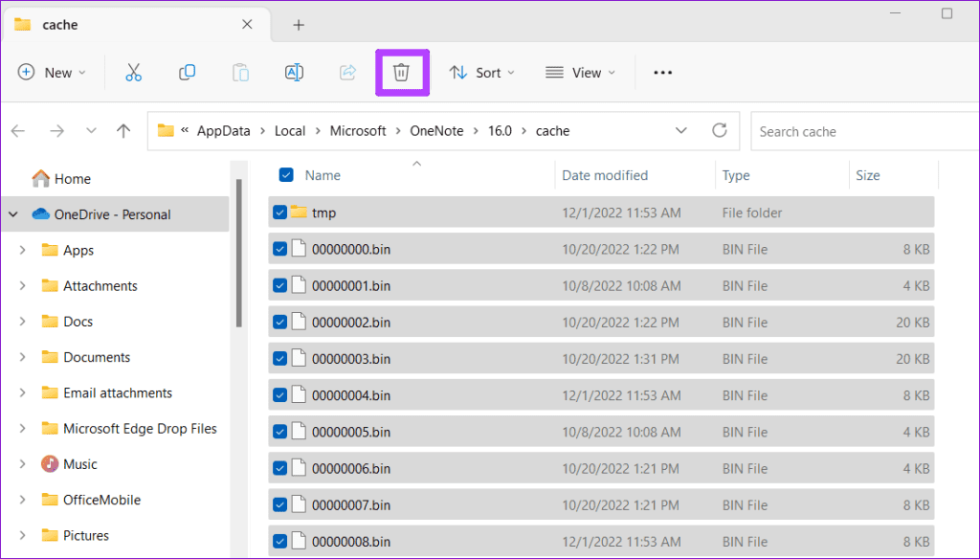The width and height of the screenshot is (980, 559).
Task: Refresh the cache folder view
Action: point(719,130)
